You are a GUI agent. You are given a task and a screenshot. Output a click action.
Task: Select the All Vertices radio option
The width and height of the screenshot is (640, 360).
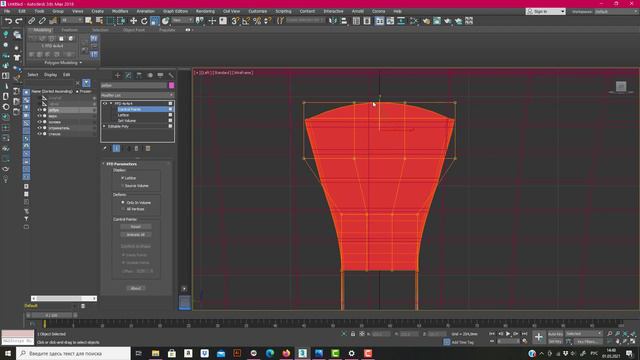click(123, 209)
